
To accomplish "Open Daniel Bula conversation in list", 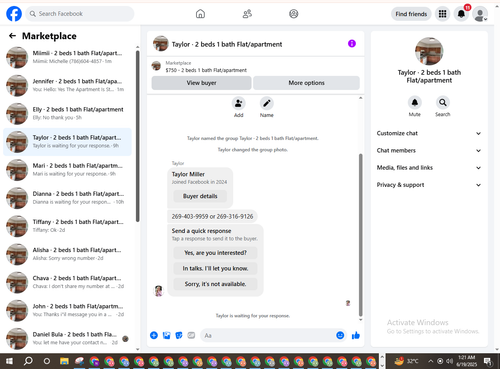I will point(68,338).
